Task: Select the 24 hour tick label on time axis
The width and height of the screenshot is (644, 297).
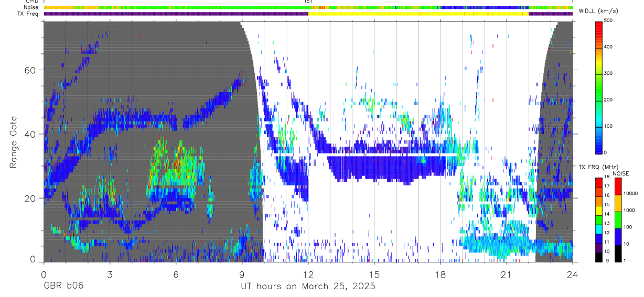Action: point(573,274)
